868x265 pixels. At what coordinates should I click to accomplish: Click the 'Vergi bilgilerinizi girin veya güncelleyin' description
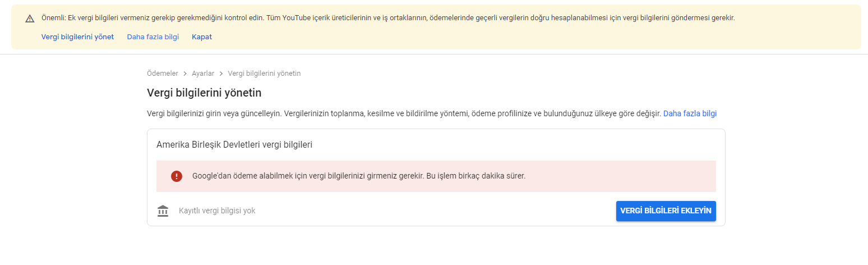tap(404, 113)
